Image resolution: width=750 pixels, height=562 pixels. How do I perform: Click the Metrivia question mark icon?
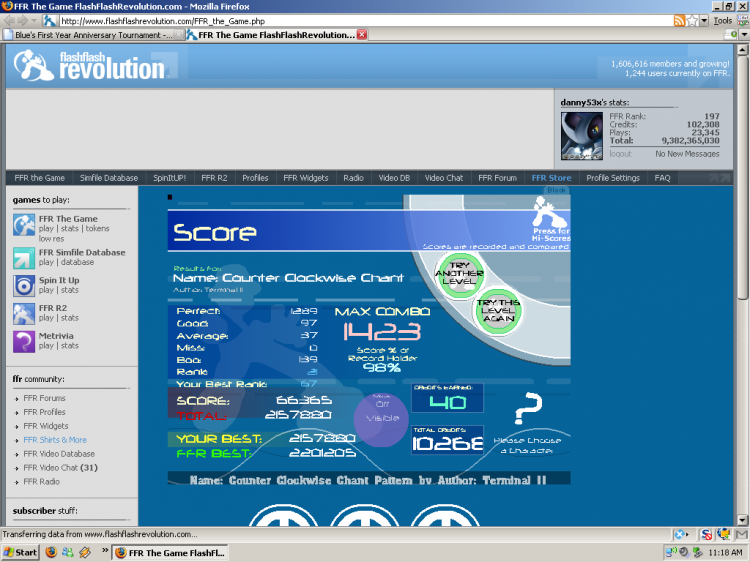[24, 342]
